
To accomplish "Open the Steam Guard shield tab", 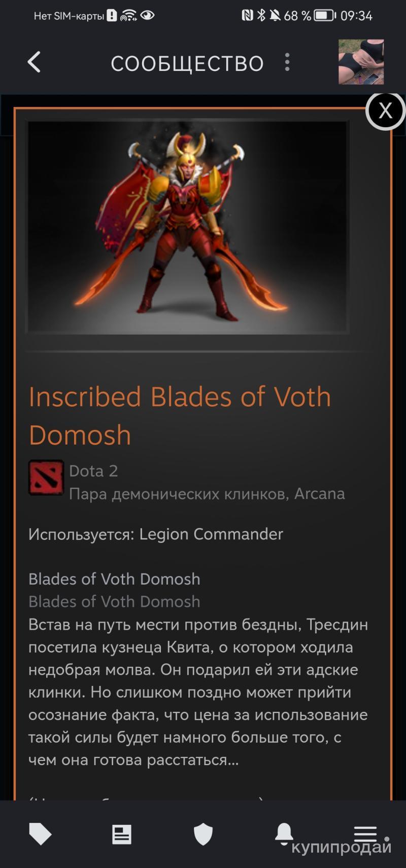I will (x=203, y=834).
